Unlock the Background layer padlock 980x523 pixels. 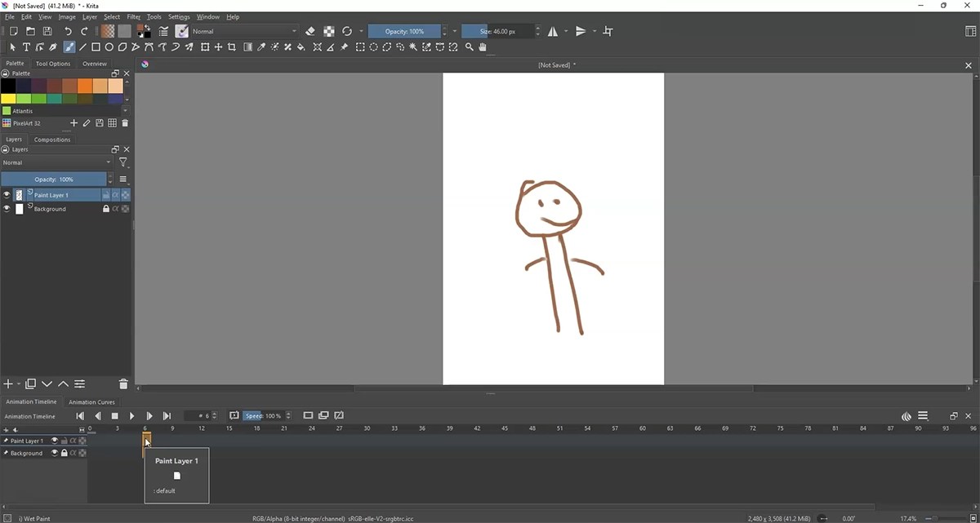(x=106, y=209)
